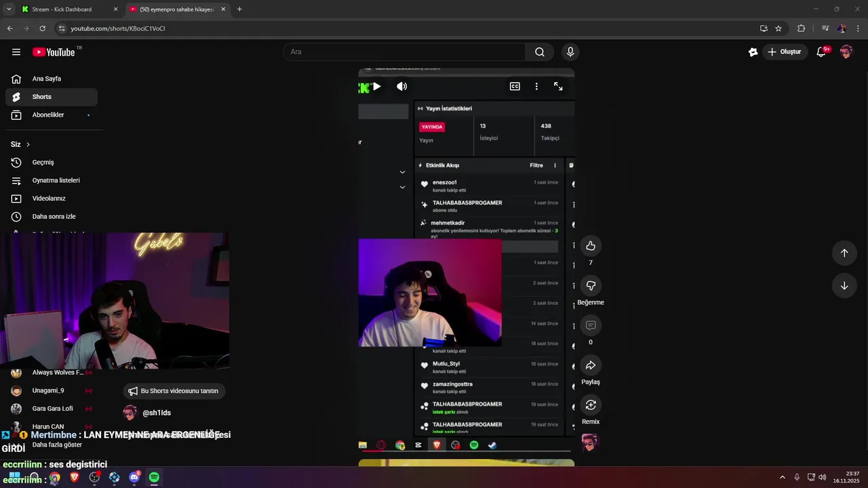Play the Shorts video

[377, 86]
